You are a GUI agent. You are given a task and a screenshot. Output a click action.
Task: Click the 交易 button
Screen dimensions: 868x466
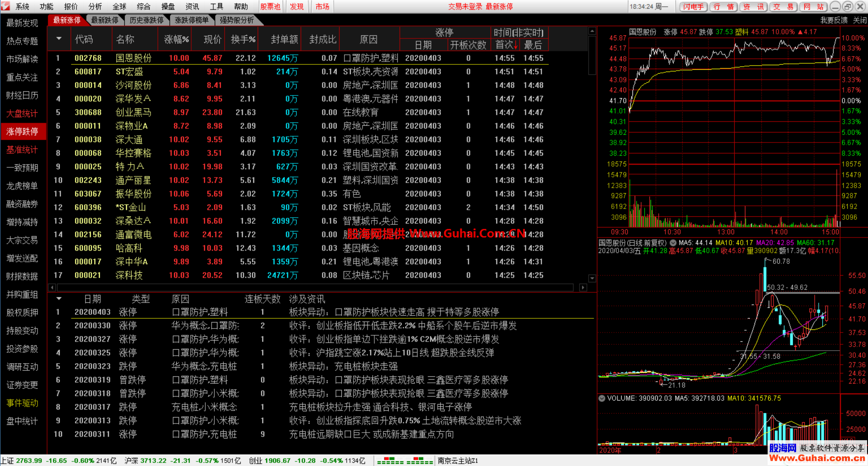point(783,6)
